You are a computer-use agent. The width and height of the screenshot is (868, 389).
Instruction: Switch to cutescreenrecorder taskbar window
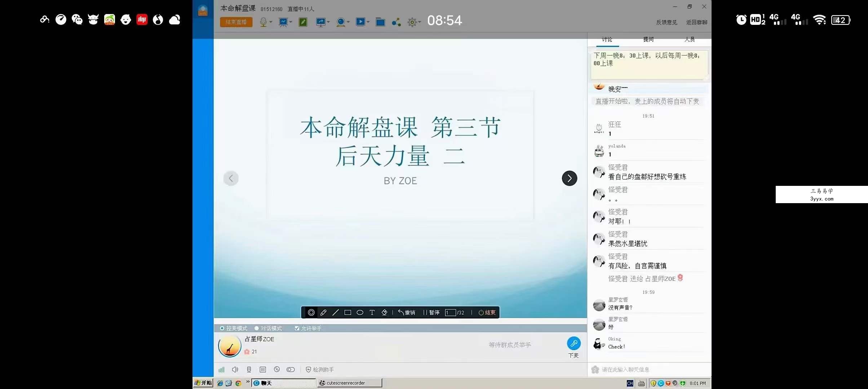(x=349, y=383)
